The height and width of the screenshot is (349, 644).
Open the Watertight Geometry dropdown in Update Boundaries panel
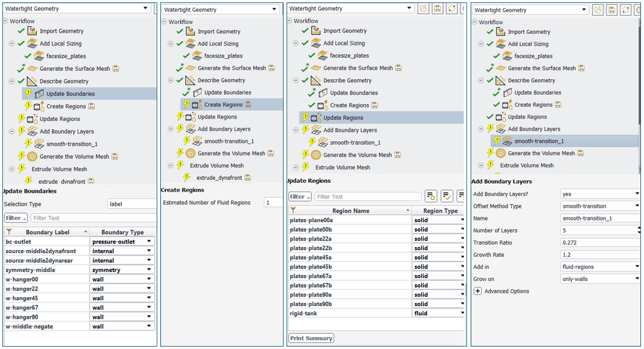tap(145, 8)
